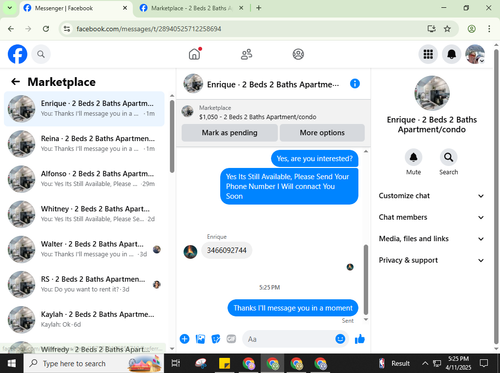
Task: Click Mark as pending button
Action: point(229,133)
